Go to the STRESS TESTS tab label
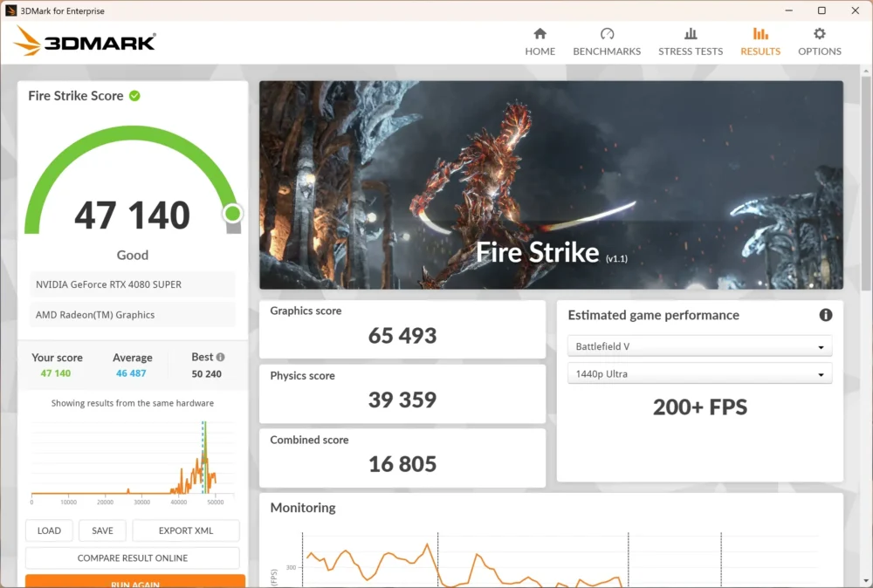The width and height of the screenshot is (873, 588). (x=691, y=51)
